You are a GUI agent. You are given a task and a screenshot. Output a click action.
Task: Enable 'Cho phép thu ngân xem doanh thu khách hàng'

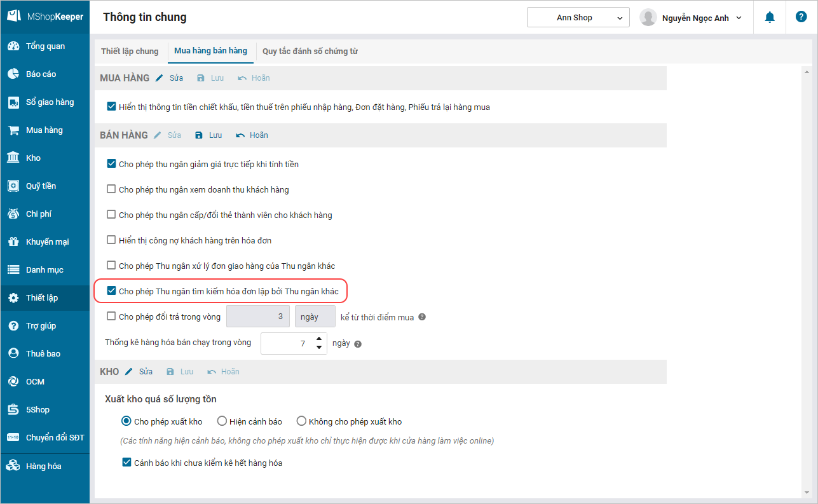click(x=112, y=189)
